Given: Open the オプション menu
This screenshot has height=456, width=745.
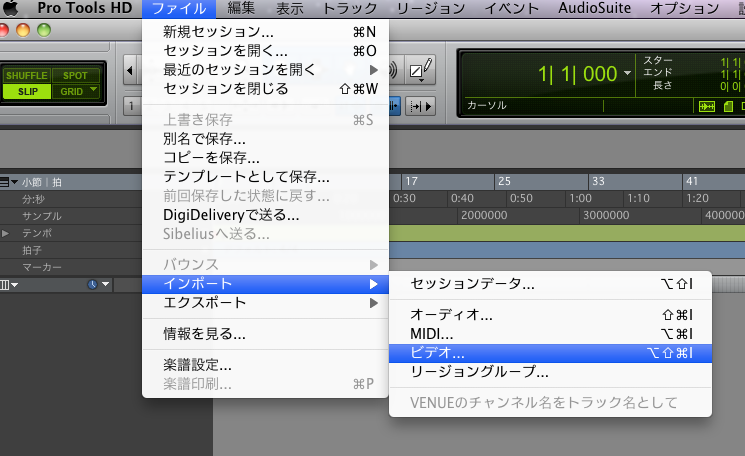Looking at the screenshot, I should (685, 8).
